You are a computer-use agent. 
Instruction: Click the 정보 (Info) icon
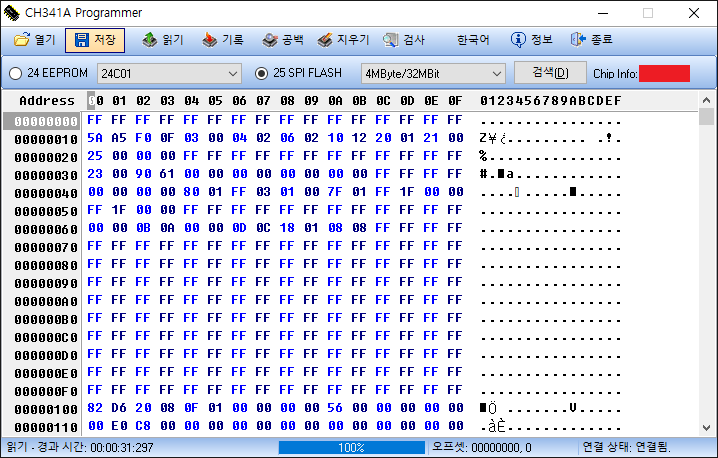(518, 40)
